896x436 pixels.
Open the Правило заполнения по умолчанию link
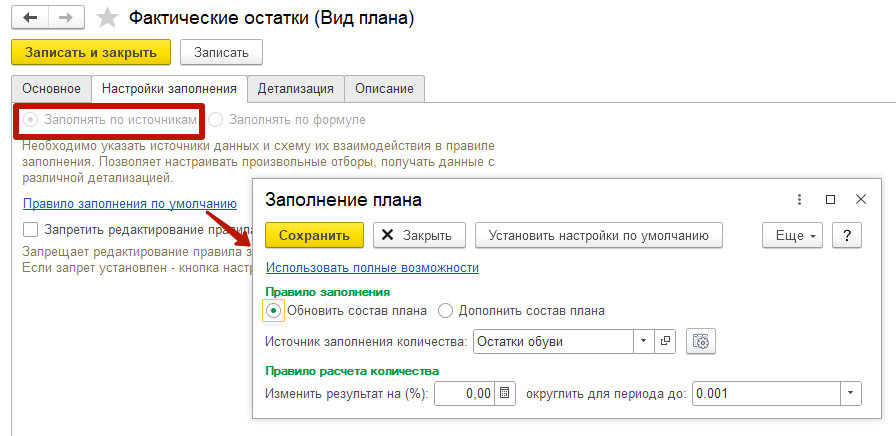(x=130, y=203)
